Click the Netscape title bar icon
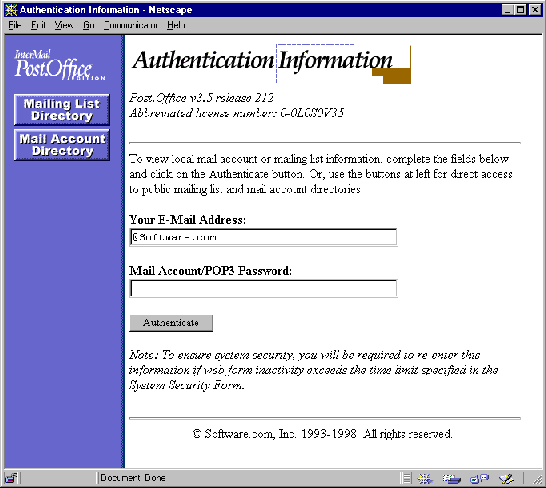Viewport: 546px width, 488px height. click(x=11, y=10)
